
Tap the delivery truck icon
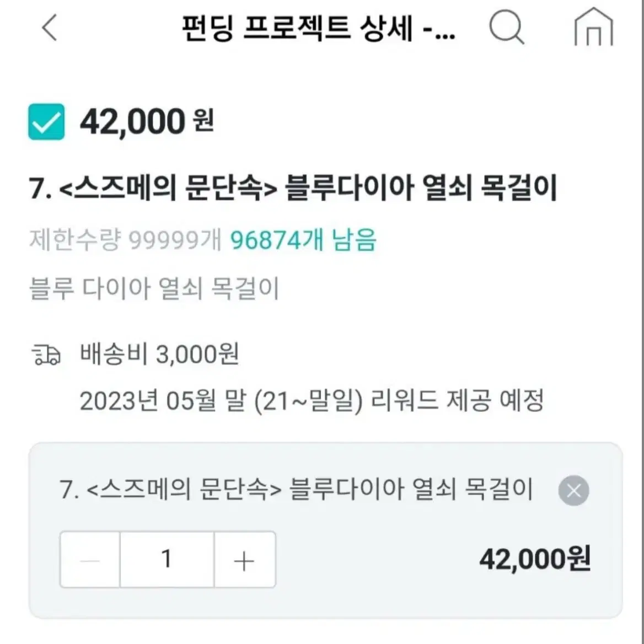[x=46, y=355]
